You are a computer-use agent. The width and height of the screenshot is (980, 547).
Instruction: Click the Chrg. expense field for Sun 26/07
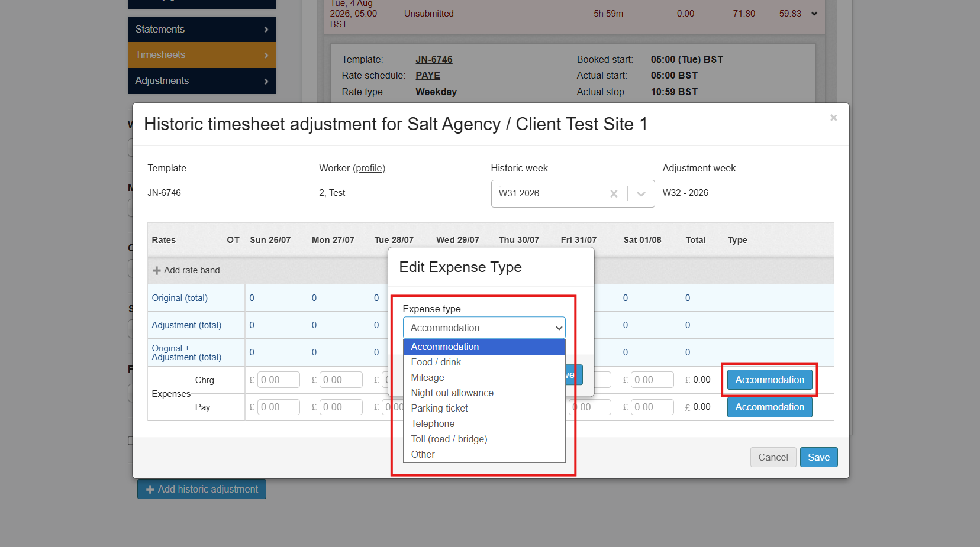coord(279,380)
